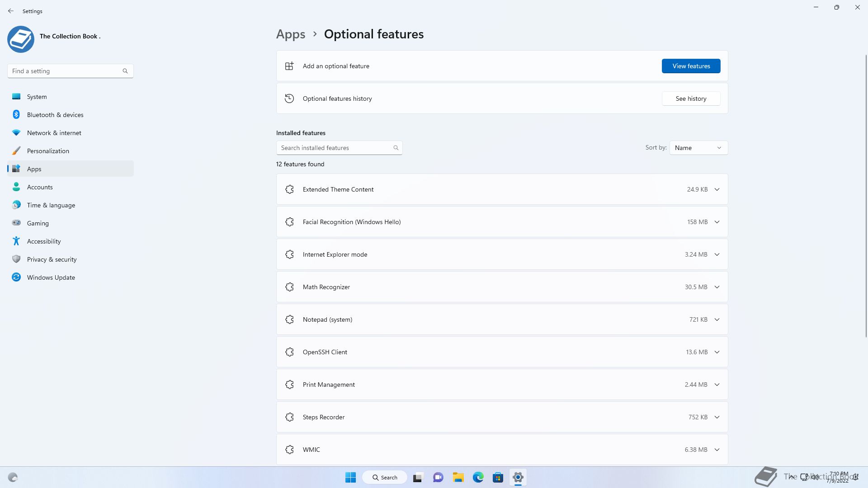This screenshot has height=488, width=868.
Task: Select Apps in the sidebar
Action: pos(71,169)
